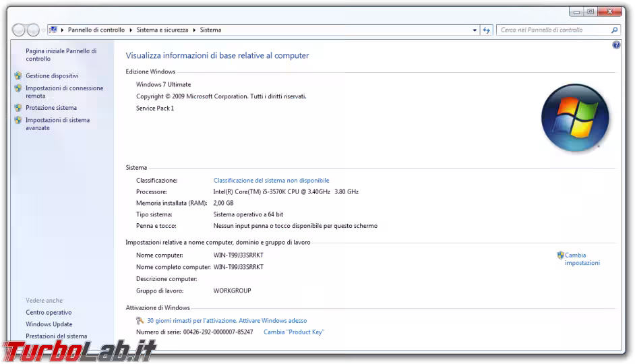This screenshot has height=364, width=635.
Task: Expand the arrow after the Pannello di controllo breadcrumb
Action: pyautogui.click(x=131, y=30)
